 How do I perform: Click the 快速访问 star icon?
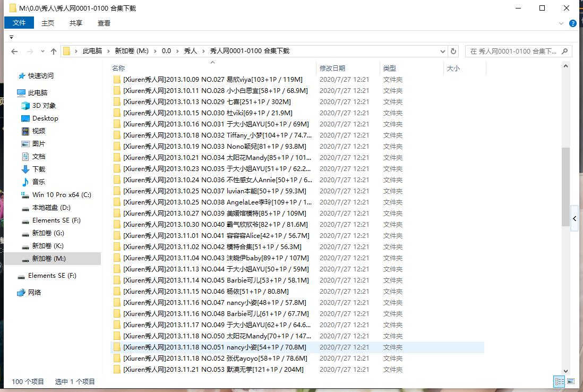pos(22,76)
